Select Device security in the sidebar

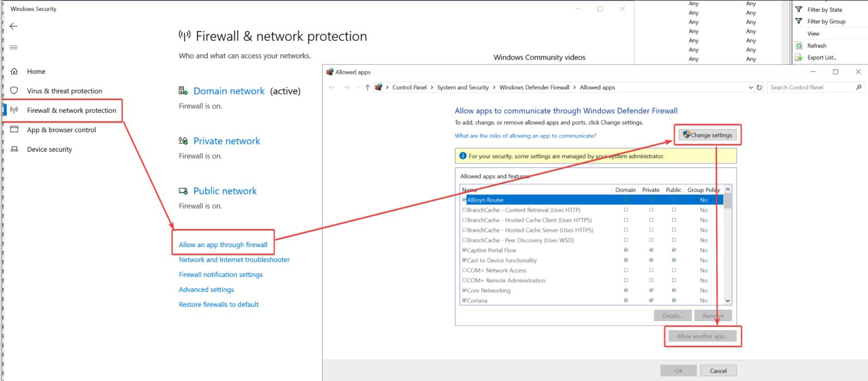(50, 149)
